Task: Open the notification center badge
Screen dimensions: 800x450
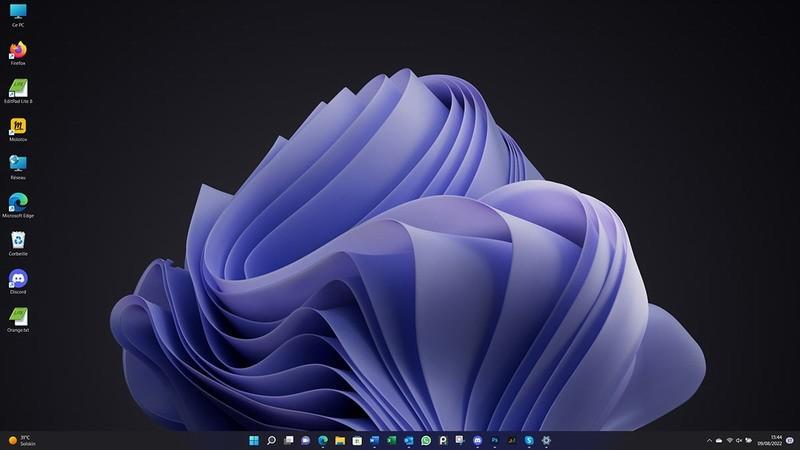Action: coord(790,440)
